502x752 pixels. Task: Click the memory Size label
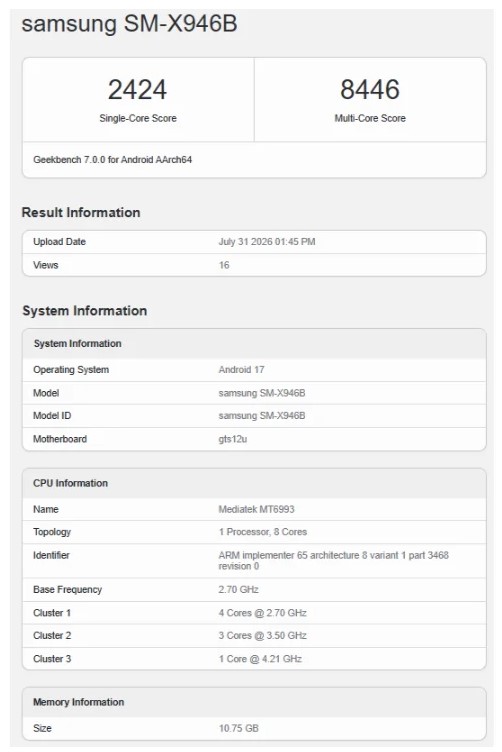(x=42, y=728)
